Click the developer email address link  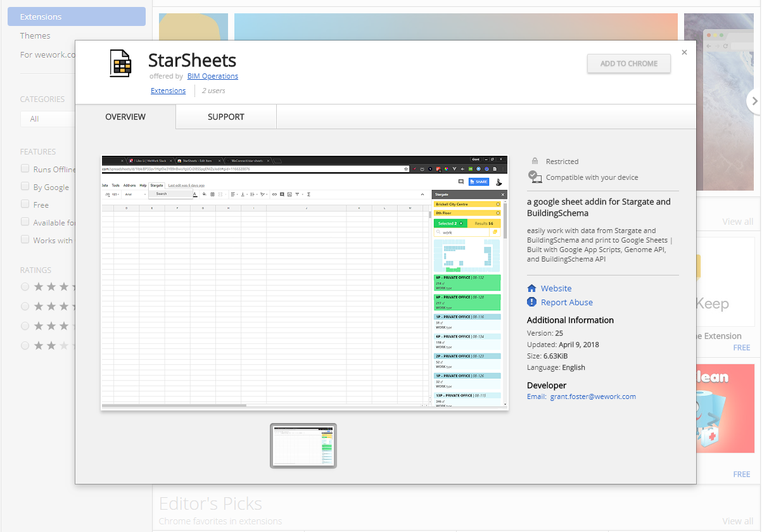(593, 396)
